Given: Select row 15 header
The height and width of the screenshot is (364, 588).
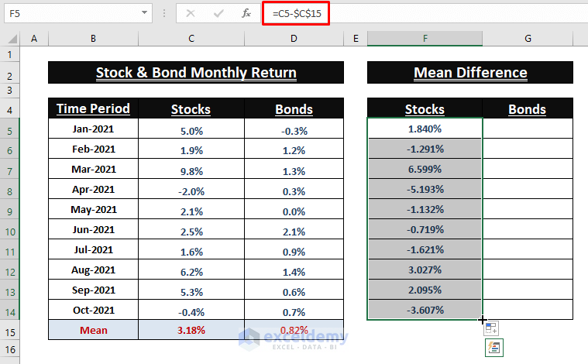Looking at the screenshot, I should click(x=9, y=331).
